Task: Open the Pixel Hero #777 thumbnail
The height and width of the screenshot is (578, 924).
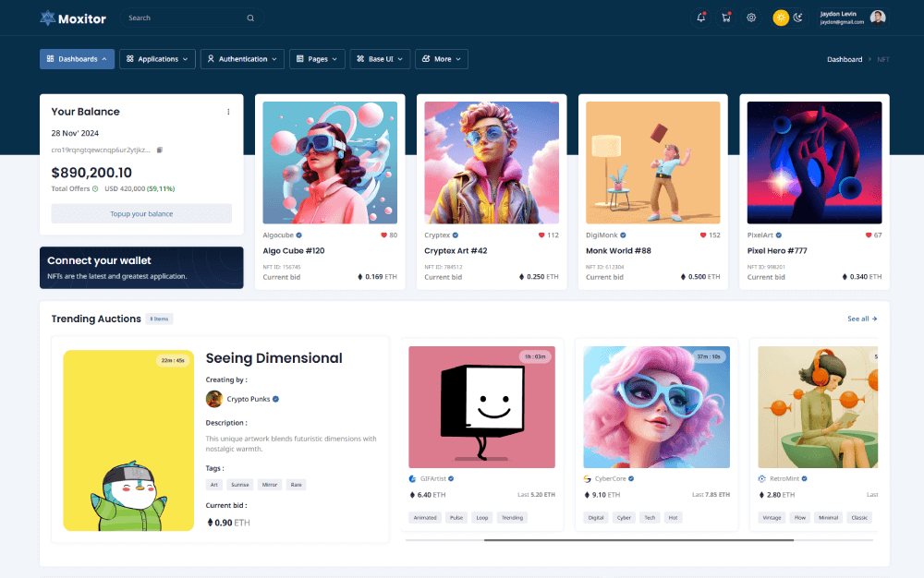Action: [x=814, y=163]
